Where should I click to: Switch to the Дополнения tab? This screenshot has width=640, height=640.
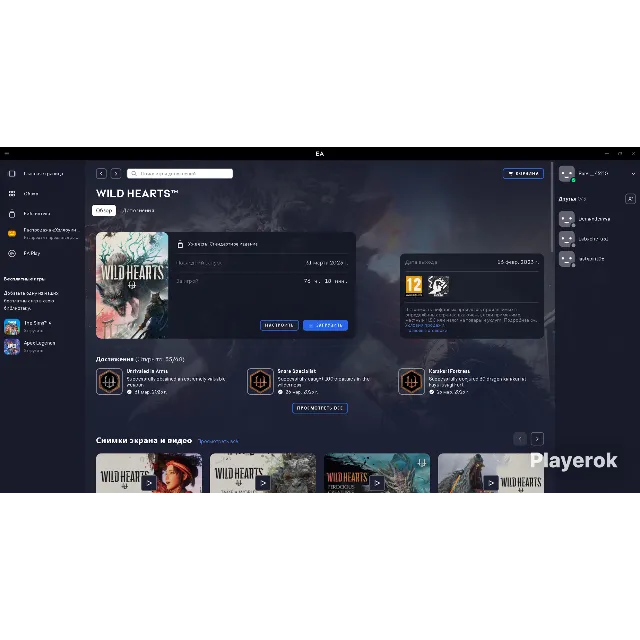pos(138,211)
